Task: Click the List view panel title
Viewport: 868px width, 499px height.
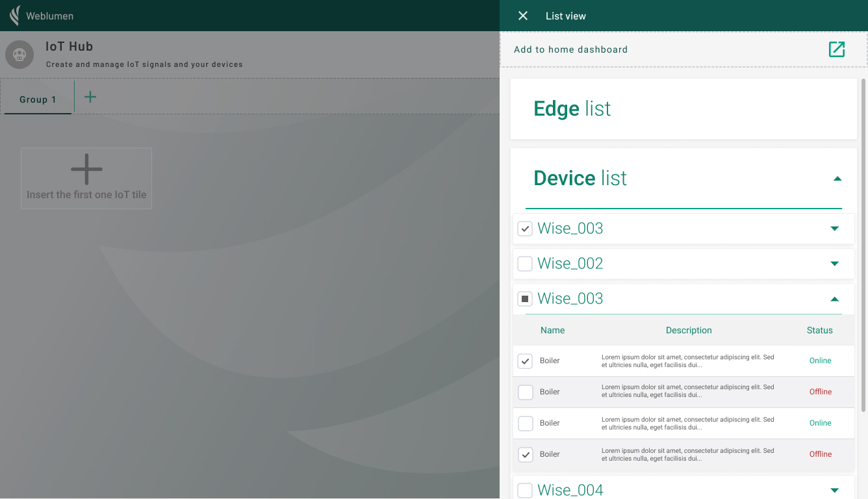Action: pyautogui.click(x=566, y=16)
